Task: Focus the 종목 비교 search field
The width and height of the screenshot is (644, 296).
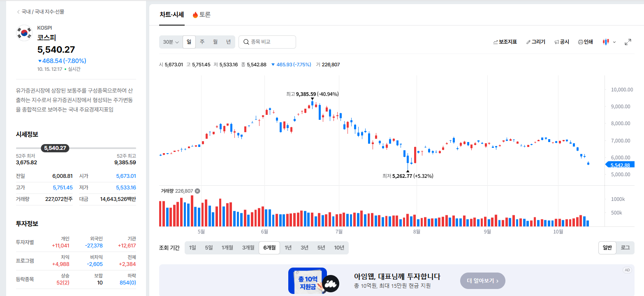Action: 267,42
